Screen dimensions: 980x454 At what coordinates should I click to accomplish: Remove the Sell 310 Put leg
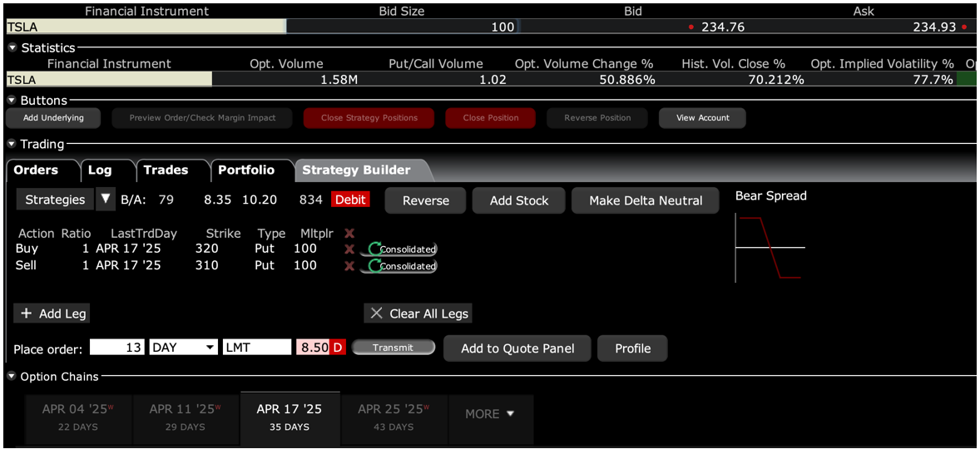(349, 266)
